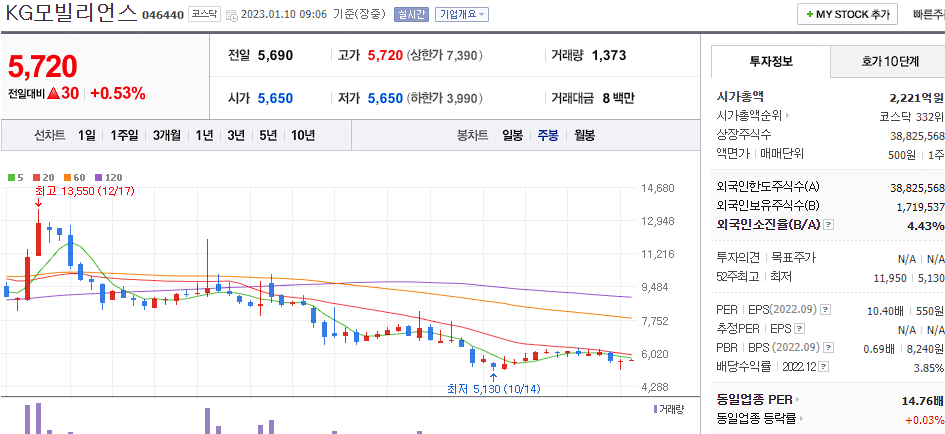This screenshot has height=434, width=945.
Task: Click the help icon beside 외국인소진율(B/A)
Action: 829,224
